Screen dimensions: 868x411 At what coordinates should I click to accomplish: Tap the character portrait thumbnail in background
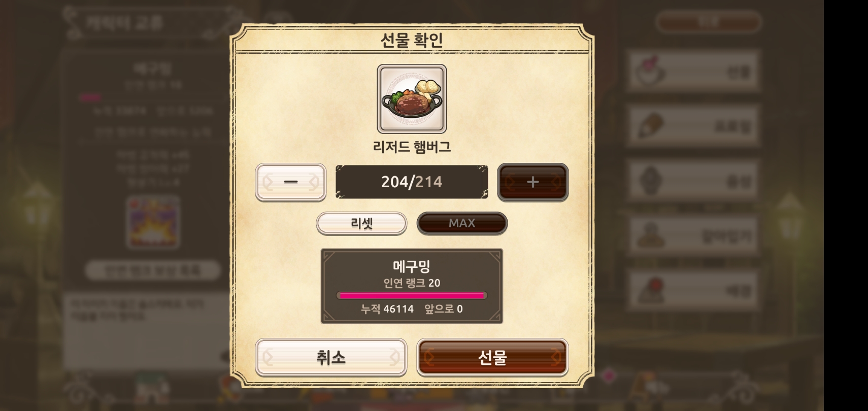(x=152, y=222)
